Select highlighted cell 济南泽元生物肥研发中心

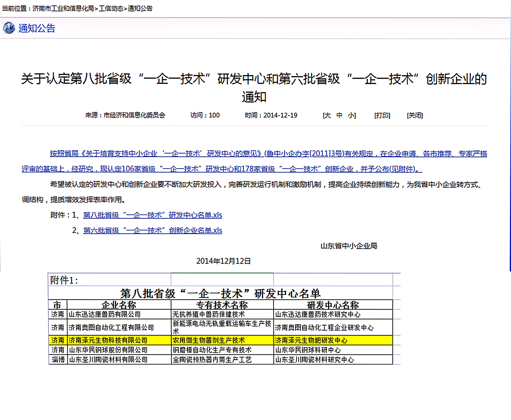(x=333, y=340)
